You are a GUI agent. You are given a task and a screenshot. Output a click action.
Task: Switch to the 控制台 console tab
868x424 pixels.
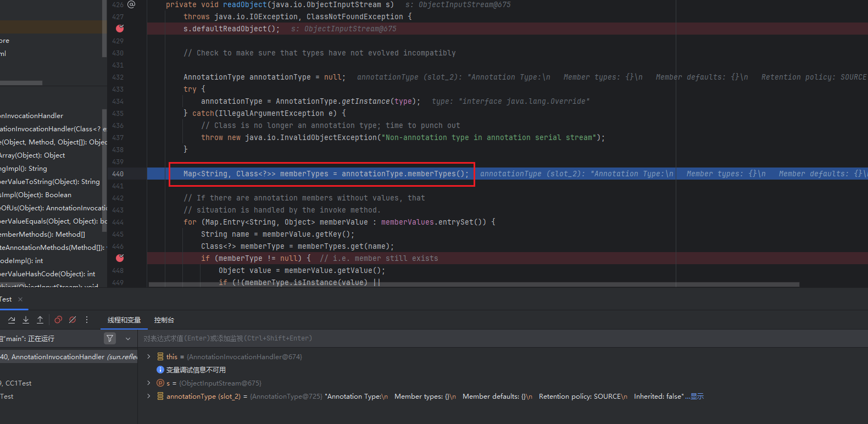[164, 320]
